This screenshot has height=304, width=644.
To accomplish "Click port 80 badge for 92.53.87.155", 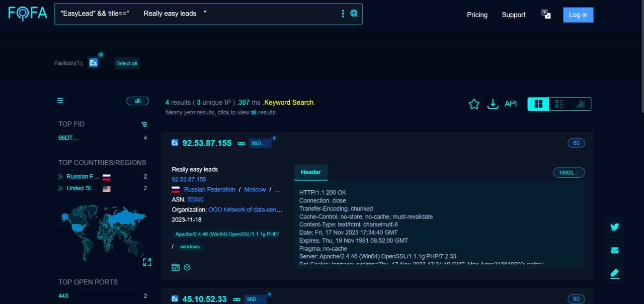I will click(x=576, y=143).
